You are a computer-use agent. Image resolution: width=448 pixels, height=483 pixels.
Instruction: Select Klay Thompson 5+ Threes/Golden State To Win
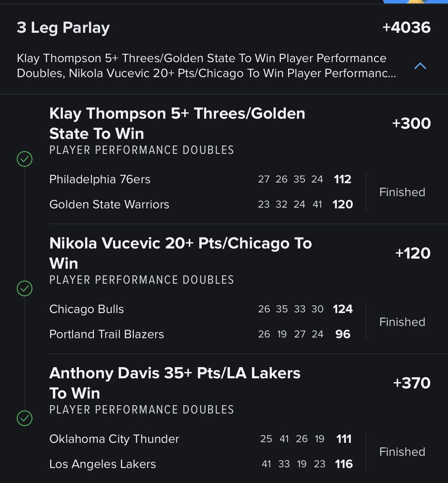coord(177,123)
